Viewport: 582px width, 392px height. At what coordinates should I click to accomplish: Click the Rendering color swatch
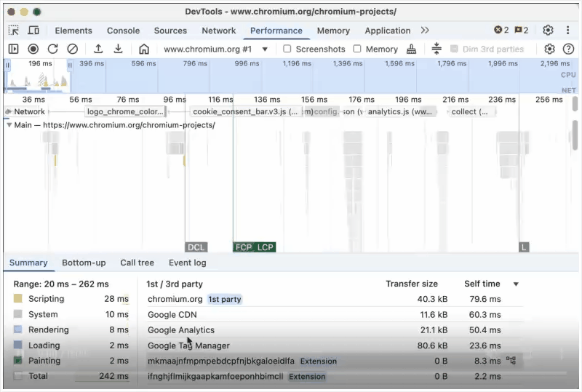point(17,329)
